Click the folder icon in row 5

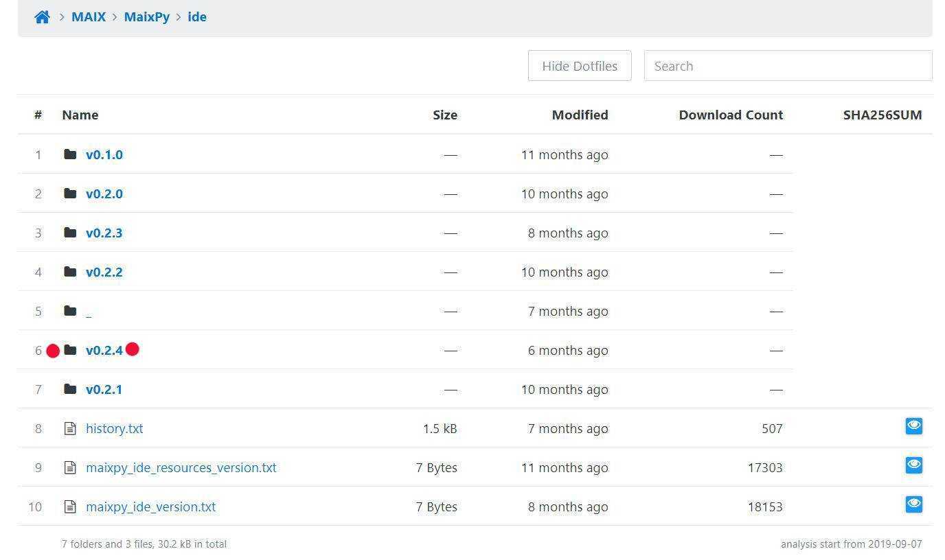pos(70,311)
